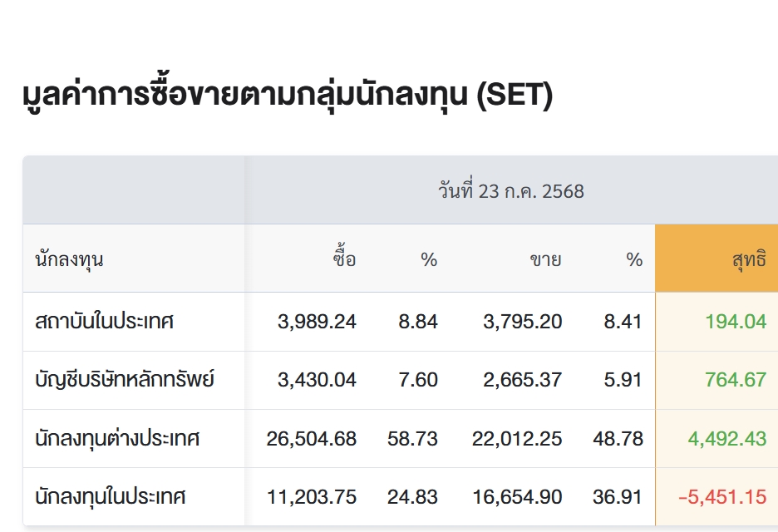Click the ขาย column header
The height and width of the screenshot is (532, 778).
(545, 259)
